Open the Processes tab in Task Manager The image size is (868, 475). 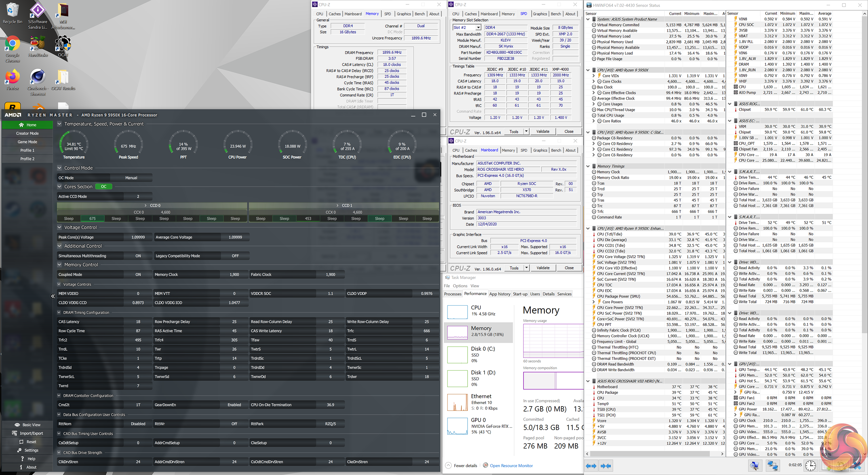[453, 294]
